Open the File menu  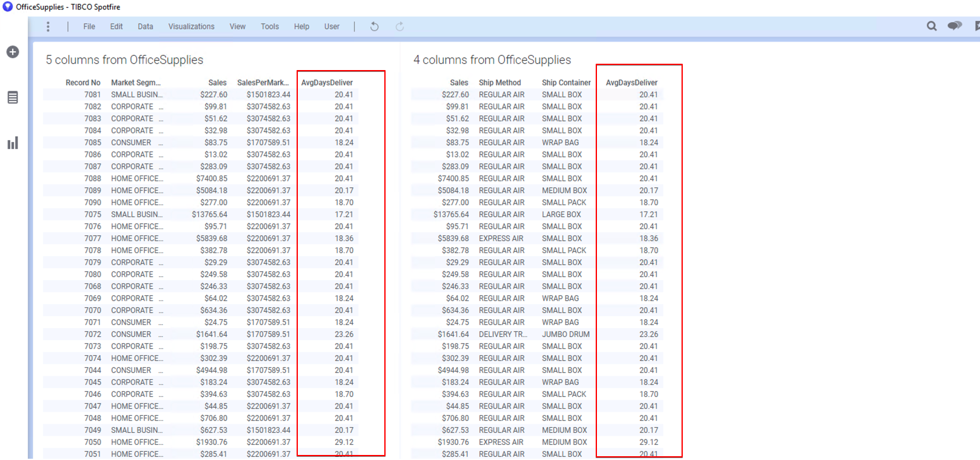(90, 27)
